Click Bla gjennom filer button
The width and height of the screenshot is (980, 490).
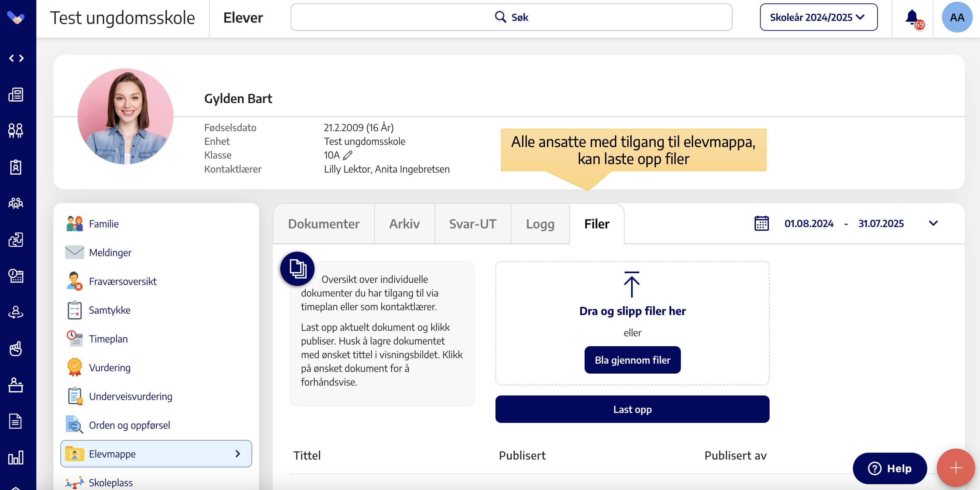[632, 360]
